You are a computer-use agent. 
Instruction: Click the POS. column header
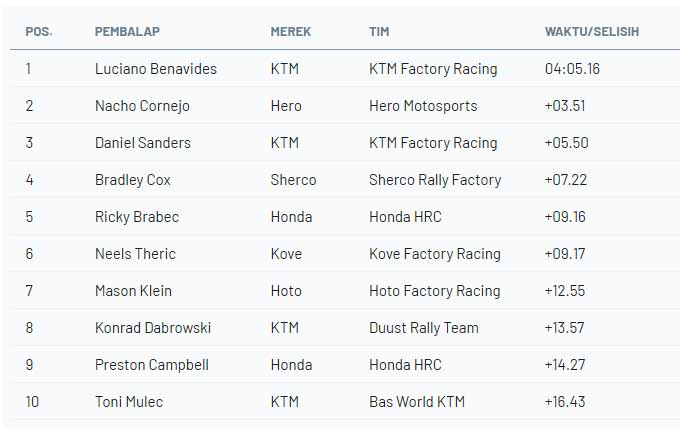(39, 31)
